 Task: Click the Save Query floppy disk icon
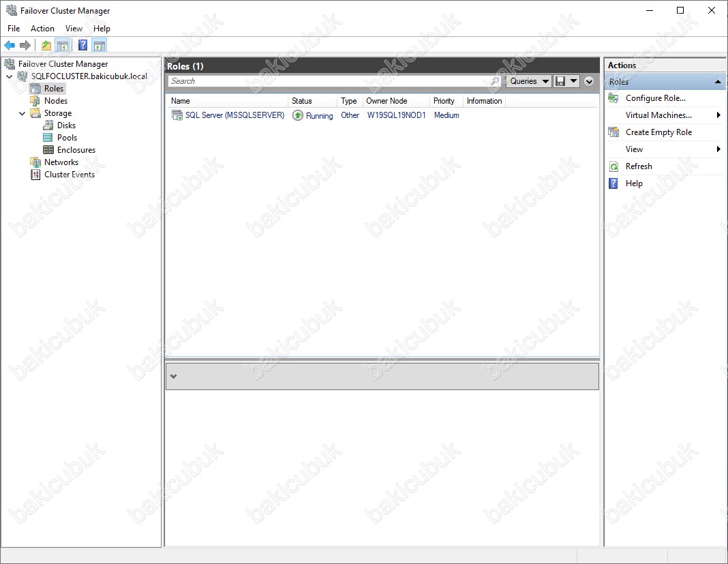click(x=560, y=81)
